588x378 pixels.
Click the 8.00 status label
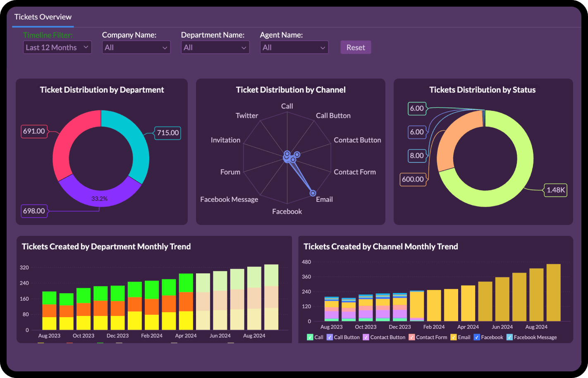(416, 156)
